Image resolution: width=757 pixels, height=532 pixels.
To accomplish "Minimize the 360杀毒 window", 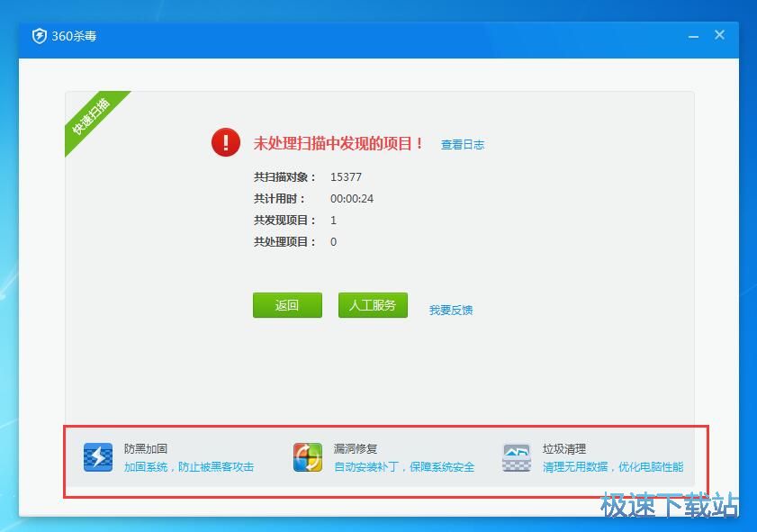I will (693, 36).
